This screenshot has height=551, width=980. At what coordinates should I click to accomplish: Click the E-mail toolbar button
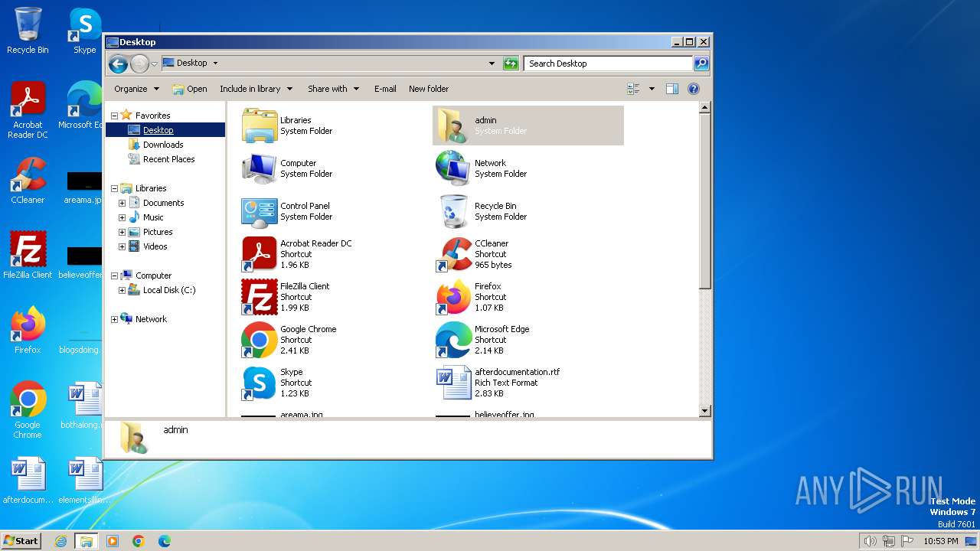[x=385, y=89]
